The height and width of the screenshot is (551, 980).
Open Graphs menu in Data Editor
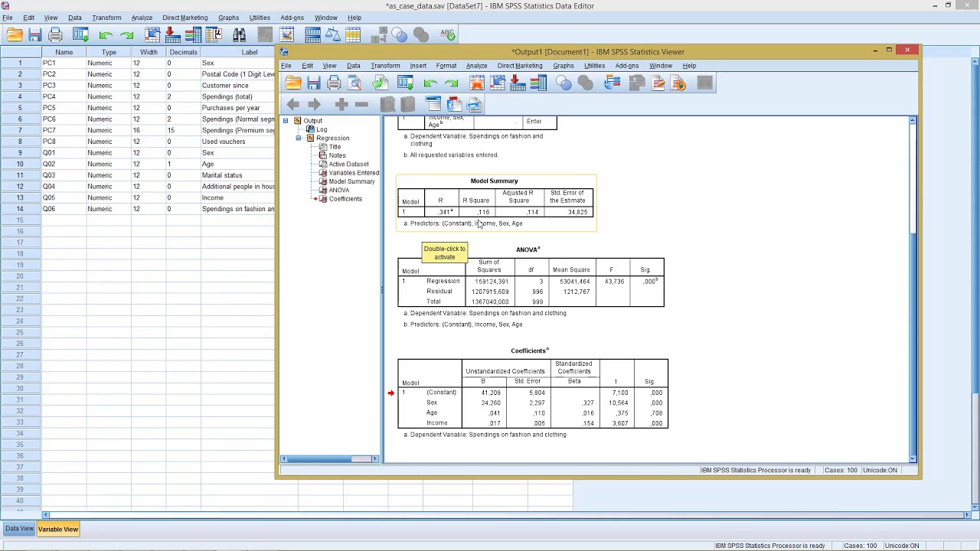click(228, 18)
